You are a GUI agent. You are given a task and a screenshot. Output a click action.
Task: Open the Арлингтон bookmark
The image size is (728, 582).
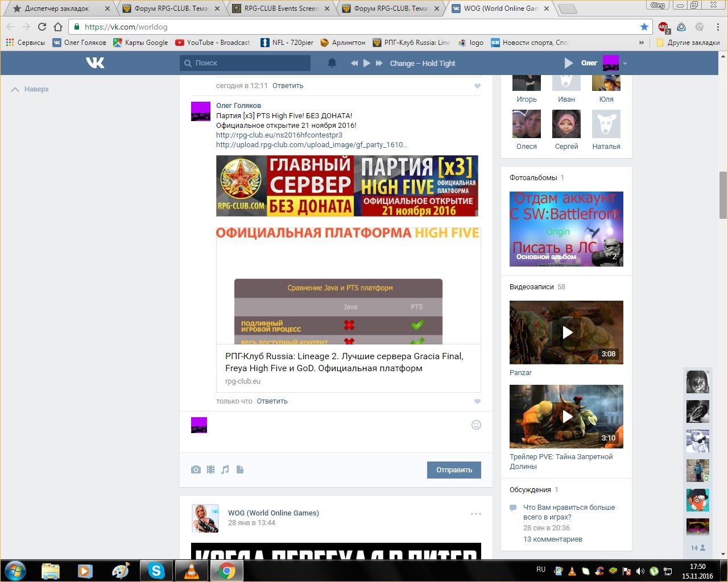[x=343, y=43]
